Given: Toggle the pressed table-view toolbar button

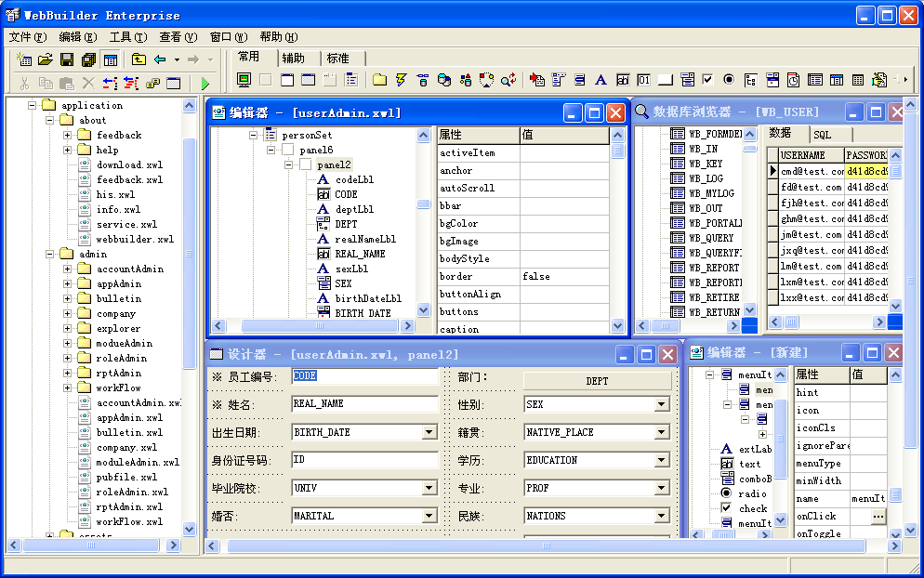Looking at the screenshot, I should [111, 59].
